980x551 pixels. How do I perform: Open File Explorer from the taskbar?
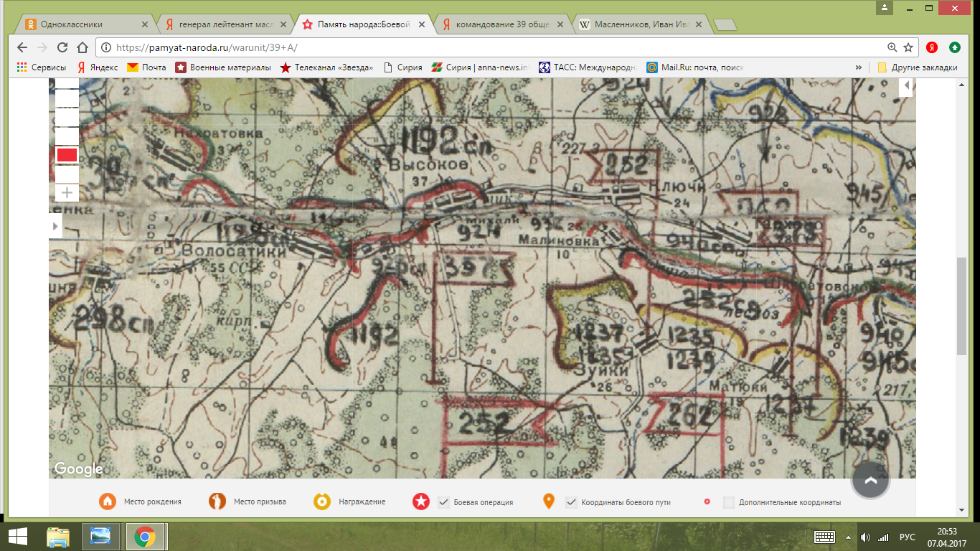(x=58, y=537)
